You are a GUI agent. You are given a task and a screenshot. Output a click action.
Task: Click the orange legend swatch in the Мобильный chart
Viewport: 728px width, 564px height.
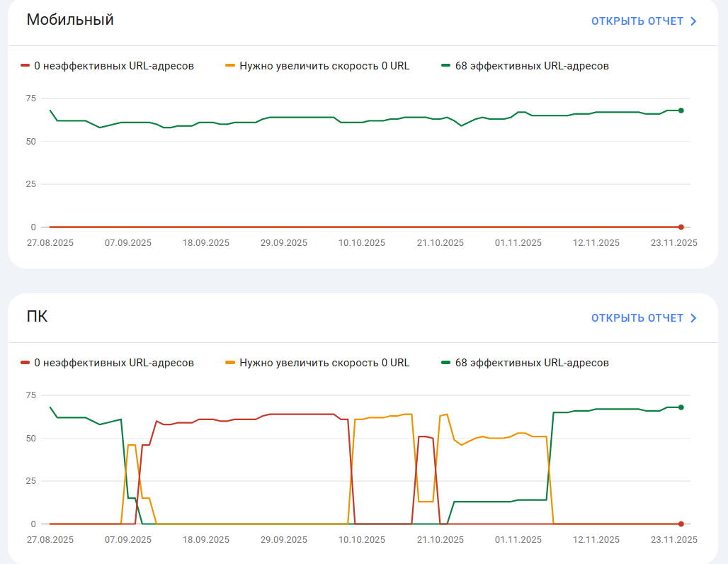pyautogui.click(x=229, y=66)
